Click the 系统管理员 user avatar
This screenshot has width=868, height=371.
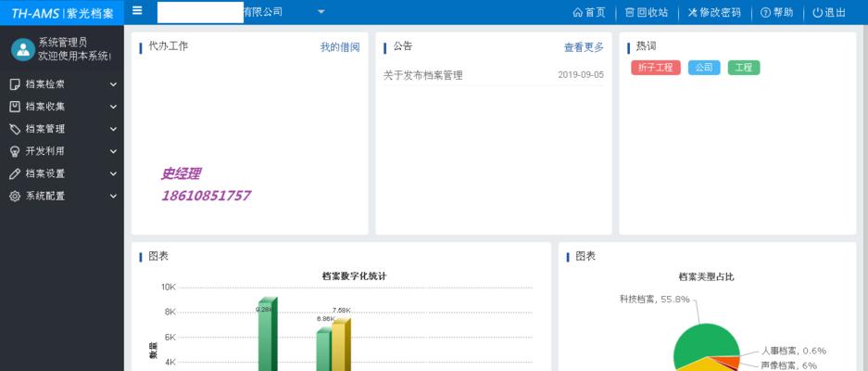pos(23,49)
